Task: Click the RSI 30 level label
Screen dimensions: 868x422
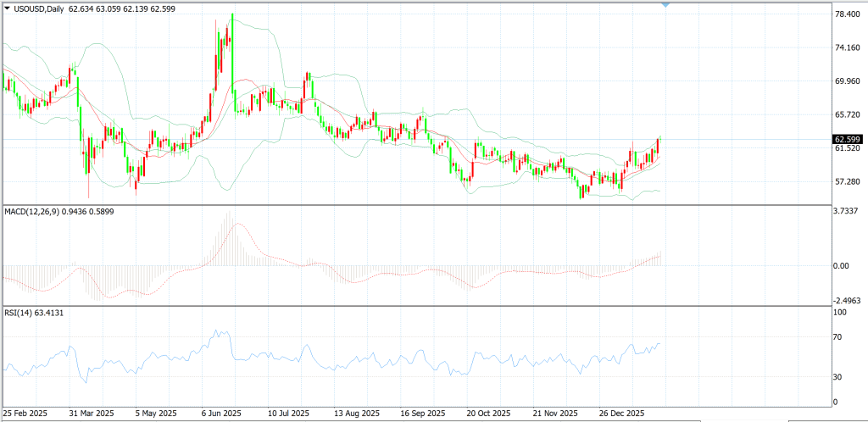Action: [x=843, y=376]
